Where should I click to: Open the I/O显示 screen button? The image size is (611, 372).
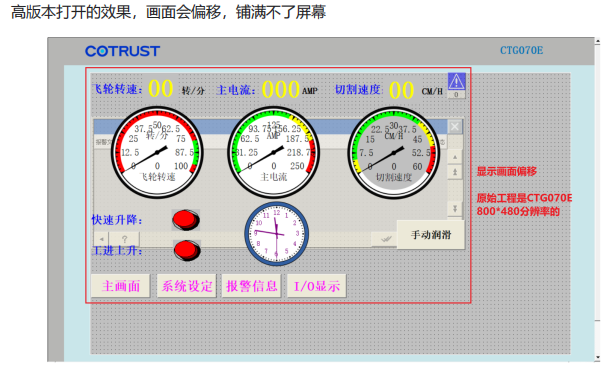(x=316, y=286)
